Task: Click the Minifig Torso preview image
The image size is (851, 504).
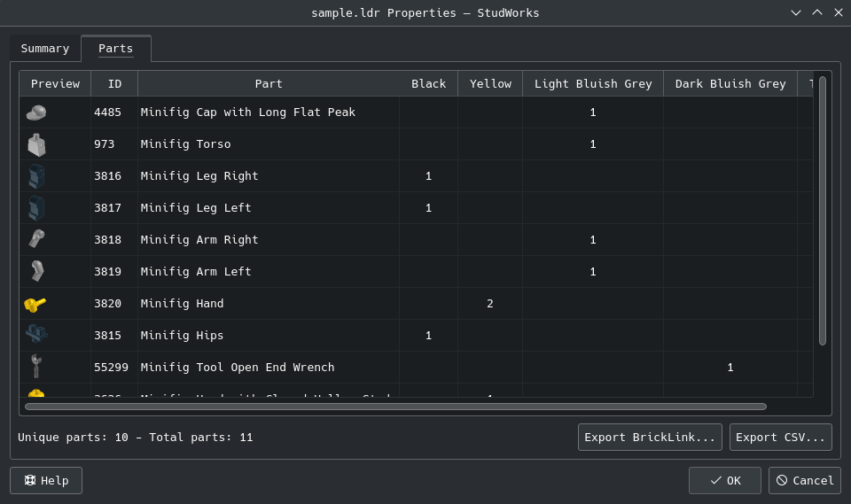Action: point(36,145)
